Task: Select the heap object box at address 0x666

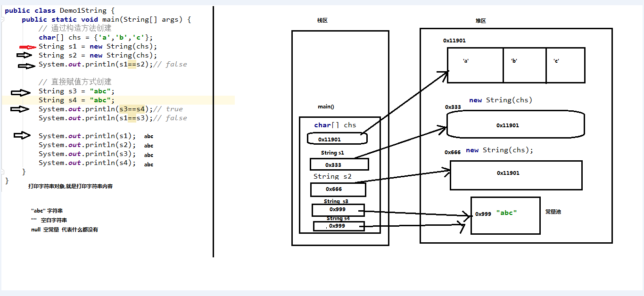Action: coord(516,175)
